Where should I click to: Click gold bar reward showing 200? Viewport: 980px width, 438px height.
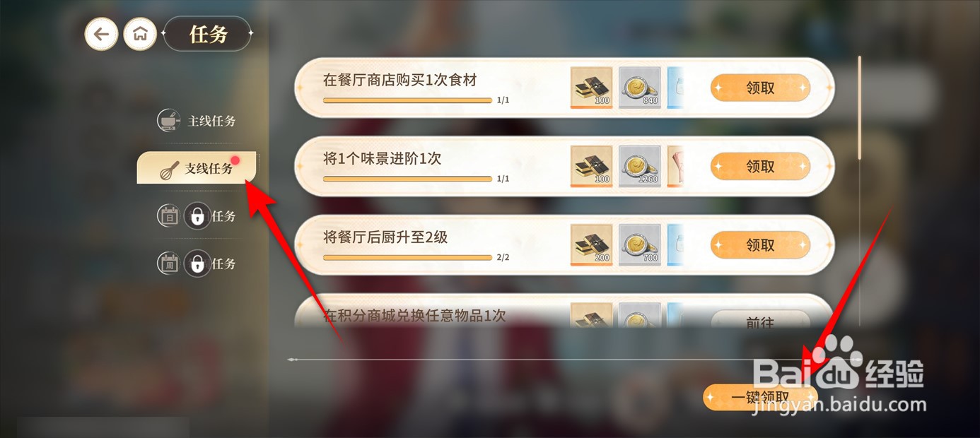tap(591, 244)
